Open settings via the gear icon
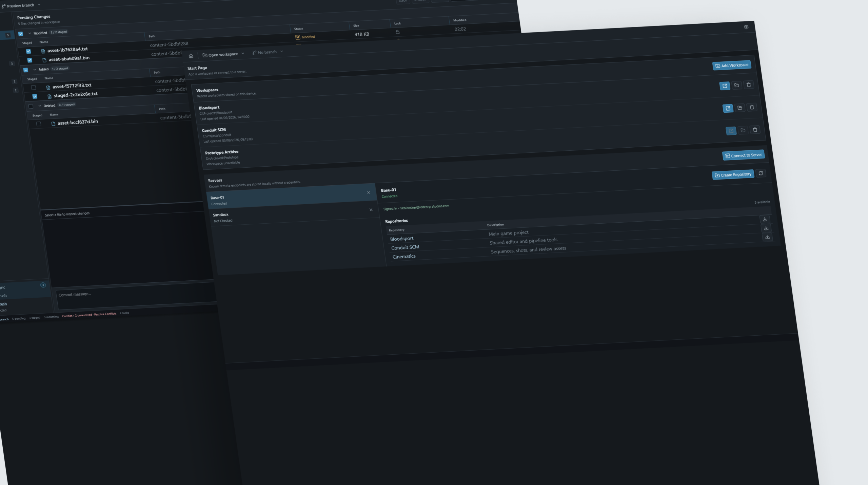Viewport: 868px width, 485px height. tap(746, 27)
